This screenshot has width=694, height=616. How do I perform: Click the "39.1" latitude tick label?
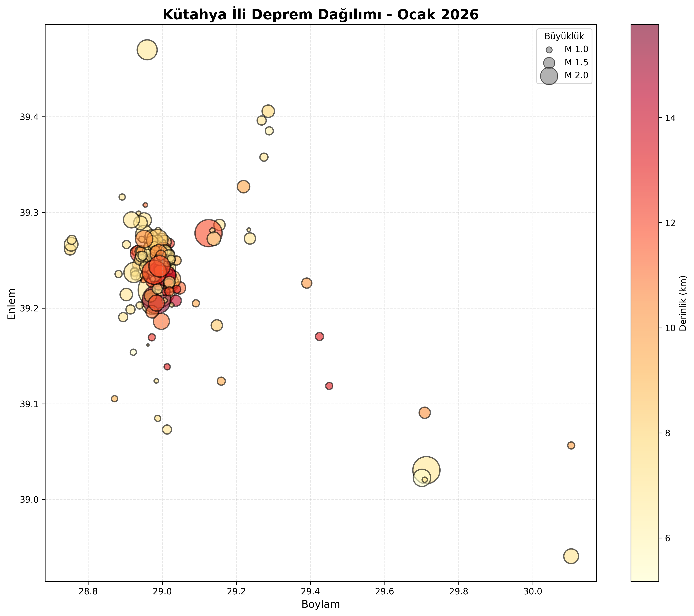[x=29, y=404]
